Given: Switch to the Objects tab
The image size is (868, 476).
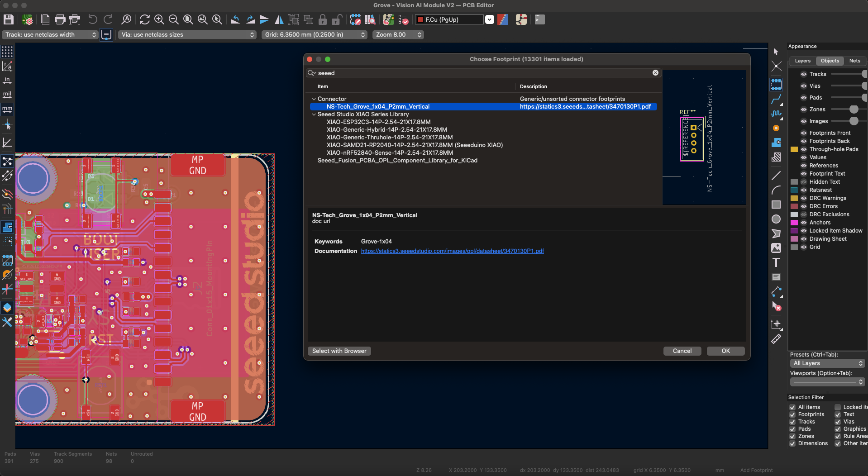Looking at the screenshot, I should [830, 61].
